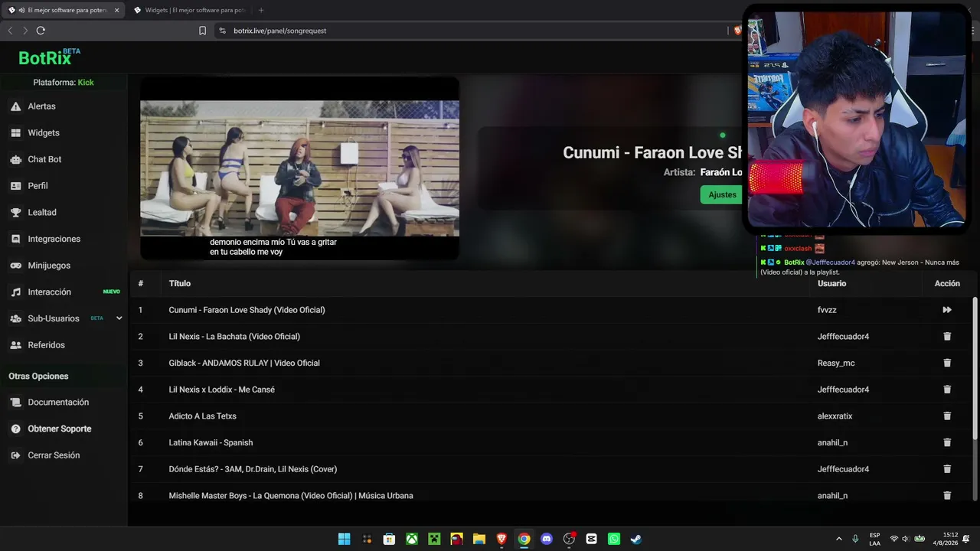This screenshot has height=551, width=980.
Task: Go back in browser history
Action: (x=10, y=31)
